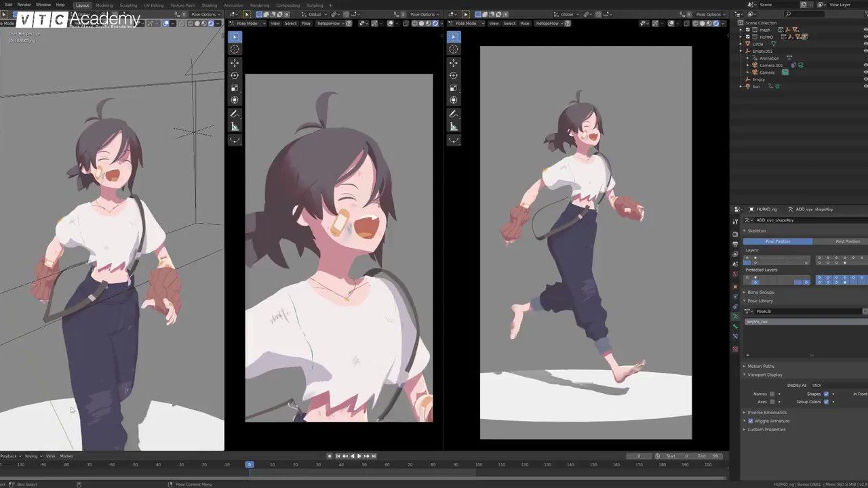Select the Scale tool in middle viewport
The width and height of the screenshot is (868, 488).
click(x=235, y=87)
